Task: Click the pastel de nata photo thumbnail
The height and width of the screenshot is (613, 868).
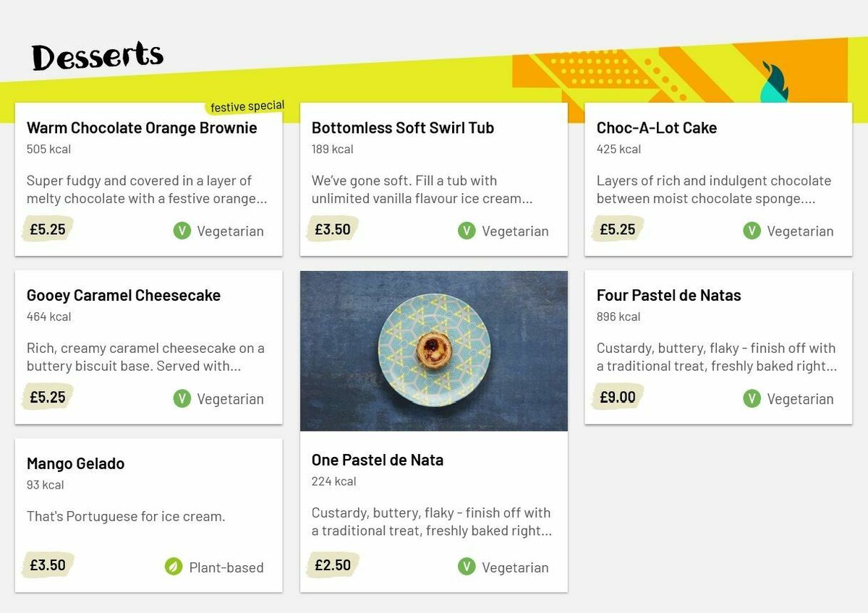Action: coord(433,351)
